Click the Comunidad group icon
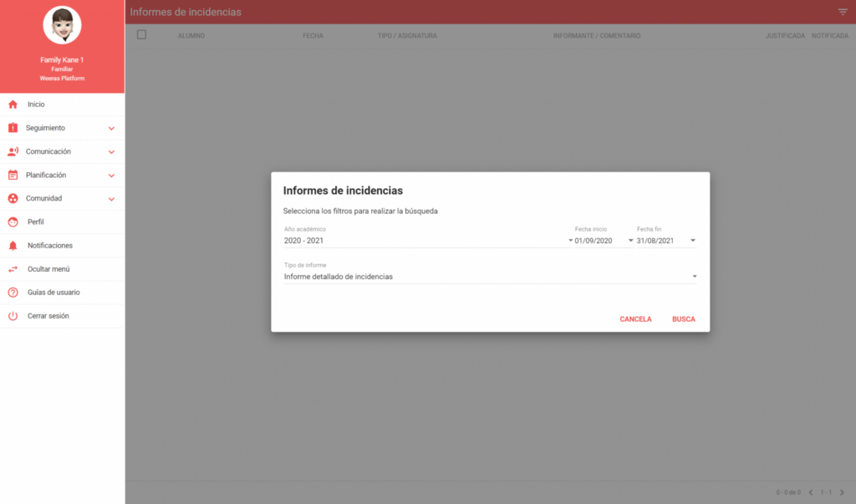856x504 pixels. point(13,198)
